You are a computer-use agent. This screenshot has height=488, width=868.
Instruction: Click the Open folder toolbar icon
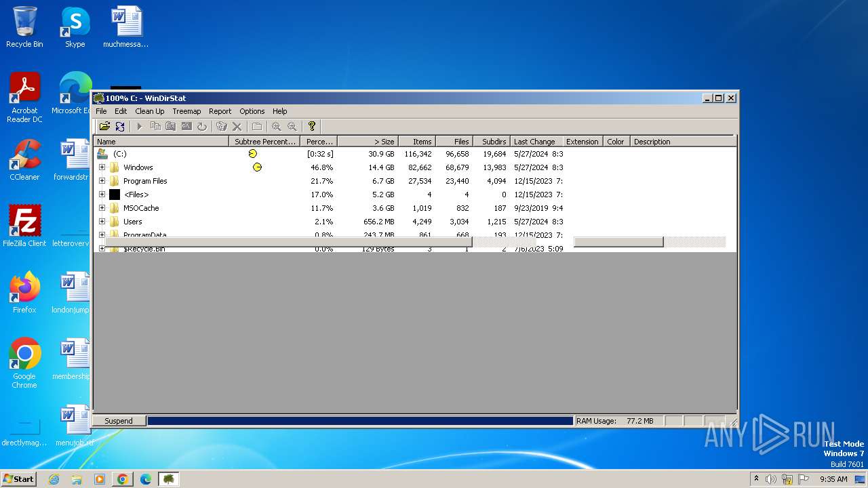tap(104, 126)
